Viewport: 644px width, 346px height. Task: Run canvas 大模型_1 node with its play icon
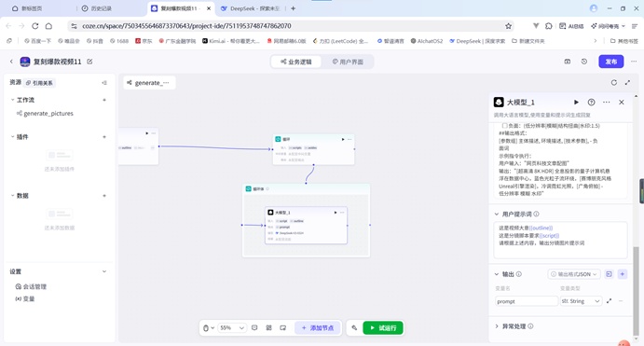336,213
